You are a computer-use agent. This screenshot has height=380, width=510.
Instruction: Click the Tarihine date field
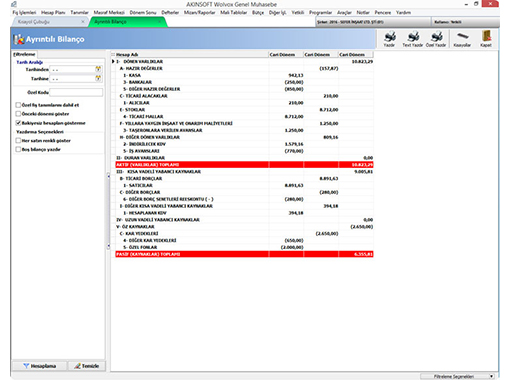click(x=76, y=79)
